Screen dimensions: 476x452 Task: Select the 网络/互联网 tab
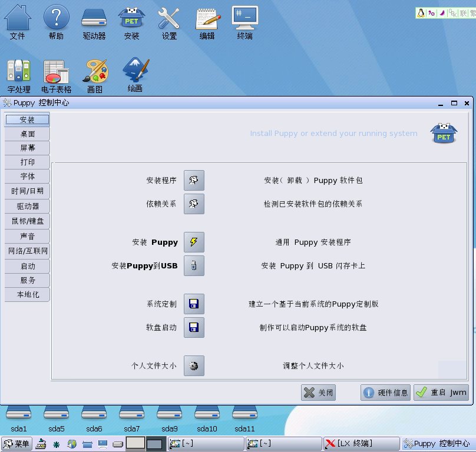click(x=27, y=251)
